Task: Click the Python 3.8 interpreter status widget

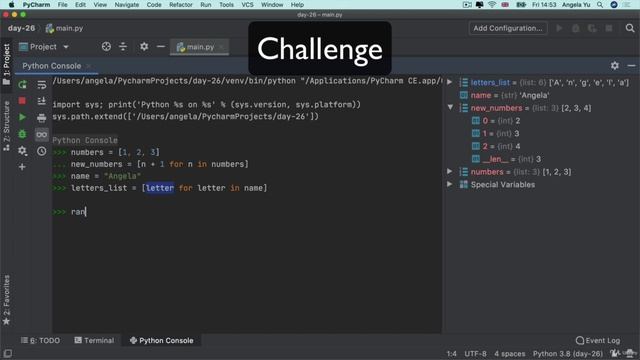Action: [568, 354]
